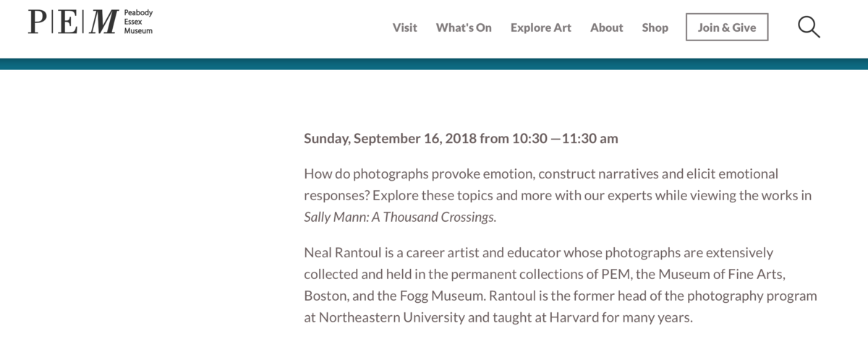Click the italic M in the PEM logo
Image resolution: width=868 pixels, height=339 pixels.
coord(105,22)
